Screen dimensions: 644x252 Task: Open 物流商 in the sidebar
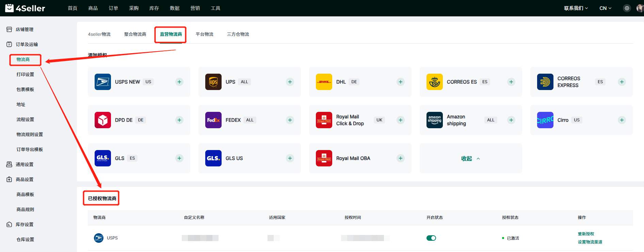(23, 60)
